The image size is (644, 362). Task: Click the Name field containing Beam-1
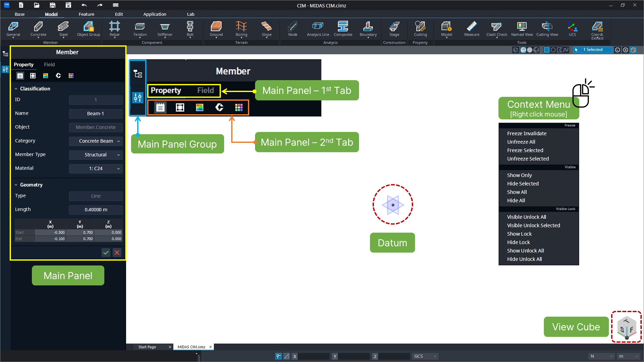click(x=96, y=114)
